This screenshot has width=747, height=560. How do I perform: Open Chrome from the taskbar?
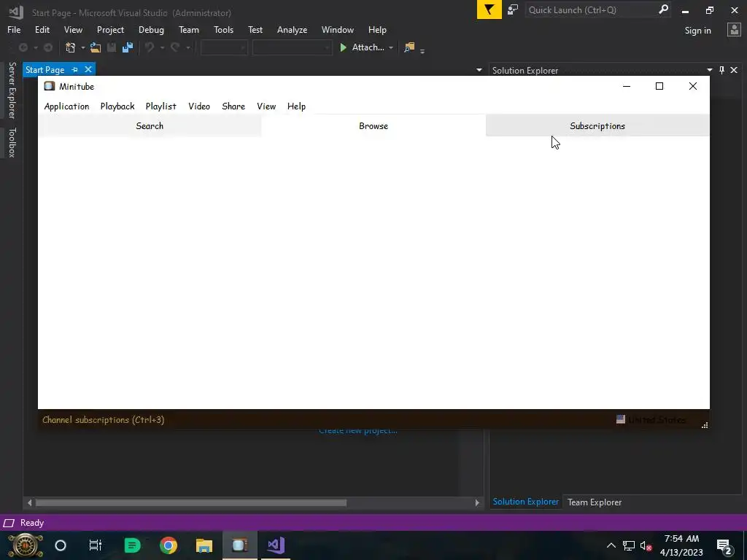point(169,545)
